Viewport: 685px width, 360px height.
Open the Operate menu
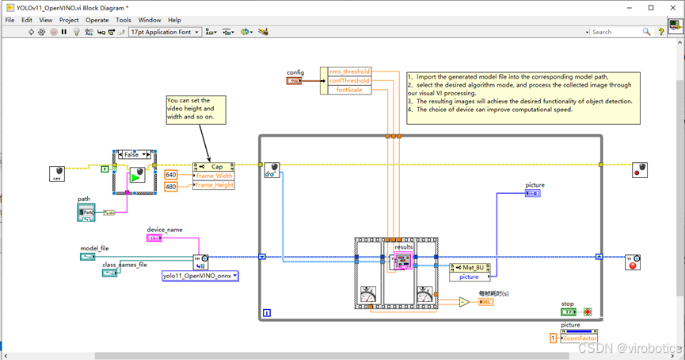coord(97,20)
